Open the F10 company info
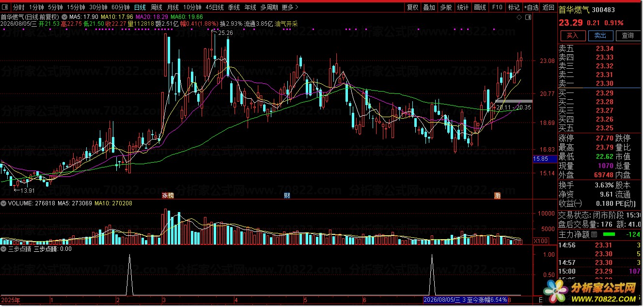This screenshot has height=307, width=644. click(x=497, y=7)
